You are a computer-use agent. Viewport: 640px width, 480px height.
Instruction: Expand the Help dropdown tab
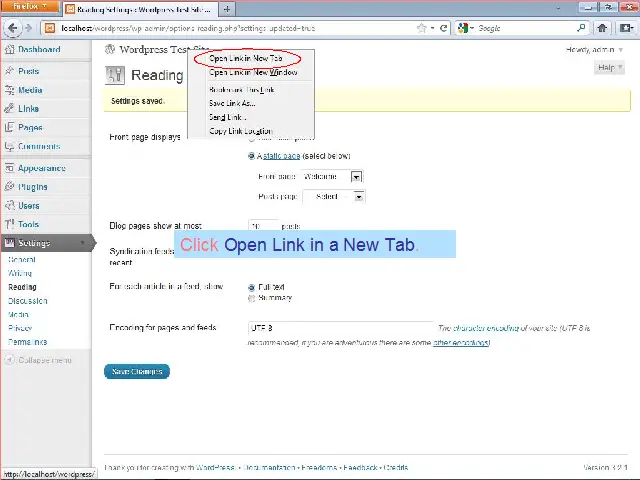tap(608, 68)
